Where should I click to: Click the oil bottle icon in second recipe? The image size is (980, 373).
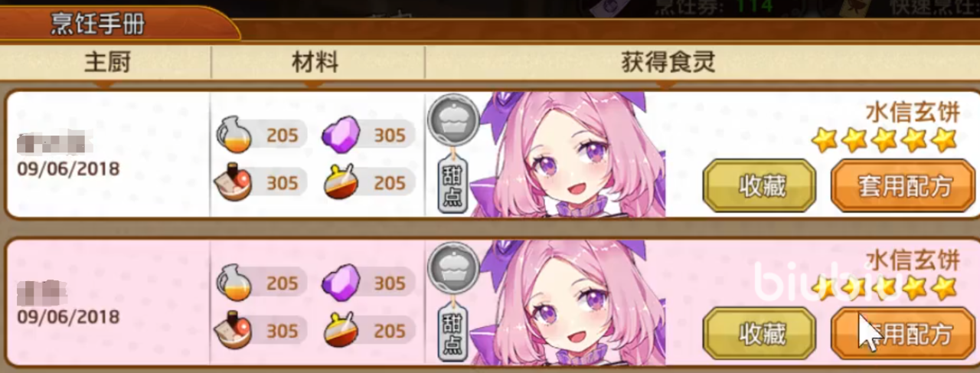pyautogui.click(x=233, y=283)
